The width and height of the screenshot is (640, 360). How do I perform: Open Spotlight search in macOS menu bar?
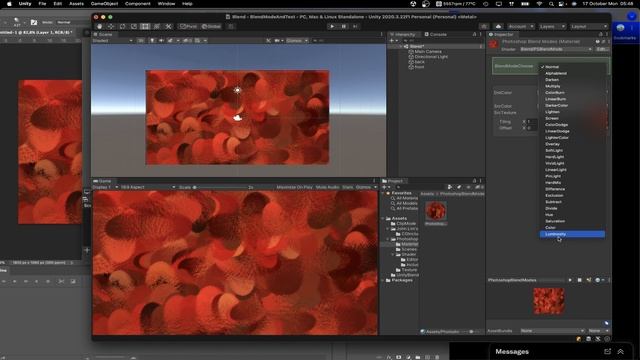click(551, 4)
